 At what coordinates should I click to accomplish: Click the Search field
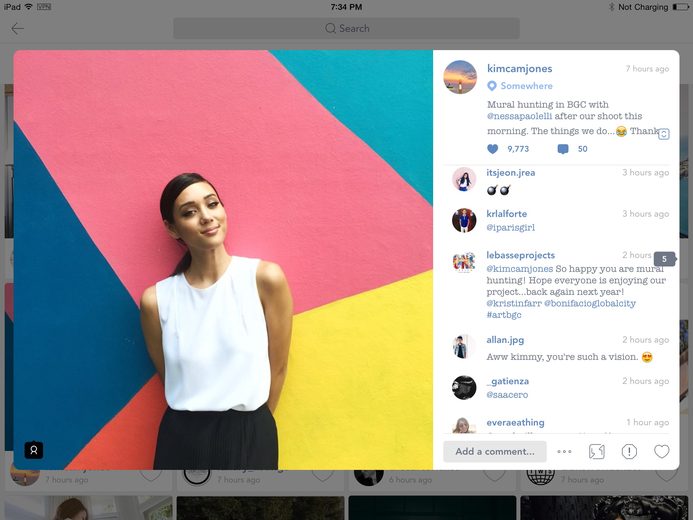(x=346, y=28)
